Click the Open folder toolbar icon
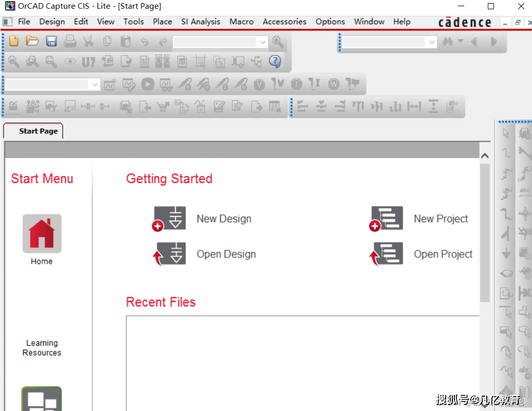This screenshot has height=411, width=532. tap(32, 42)
